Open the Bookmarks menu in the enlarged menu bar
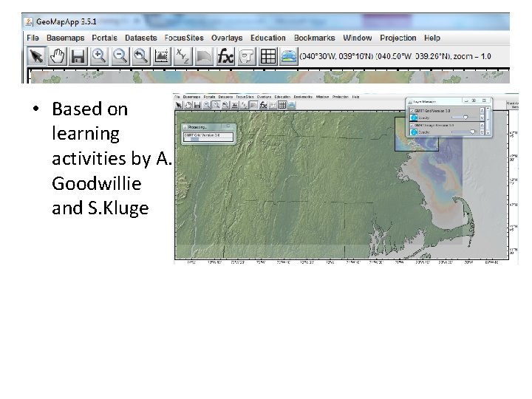 [315, 38]
